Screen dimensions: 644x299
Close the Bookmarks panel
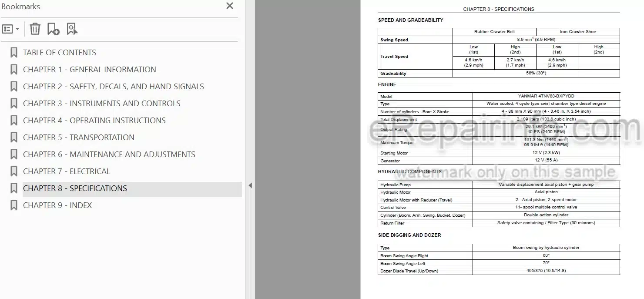[x=230, y=6]
